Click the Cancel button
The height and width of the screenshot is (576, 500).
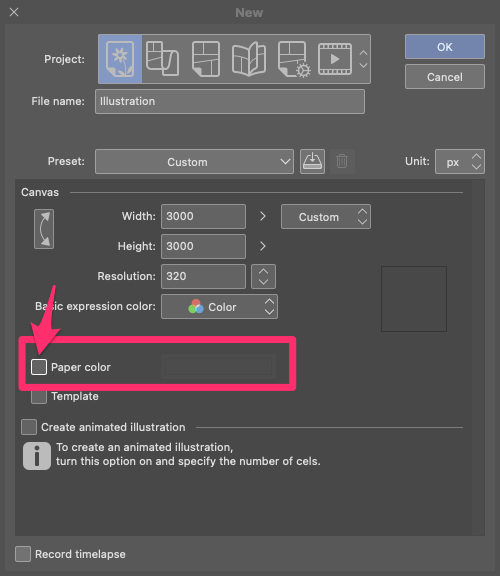coord(445,77)
